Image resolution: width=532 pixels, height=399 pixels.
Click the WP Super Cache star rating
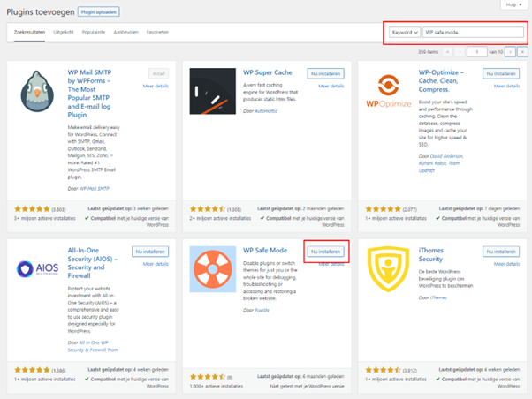pyautogui.click(x=208, y=209)
